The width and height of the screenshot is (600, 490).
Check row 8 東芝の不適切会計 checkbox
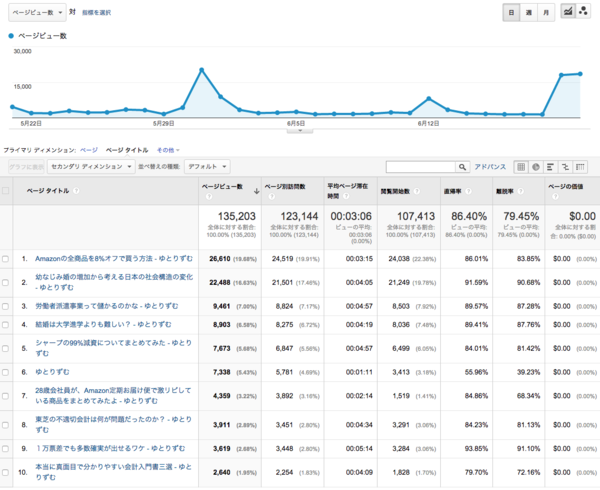pos(5,425)
